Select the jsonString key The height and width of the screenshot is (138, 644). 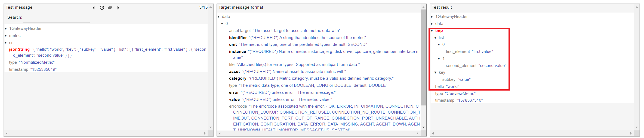19,49
